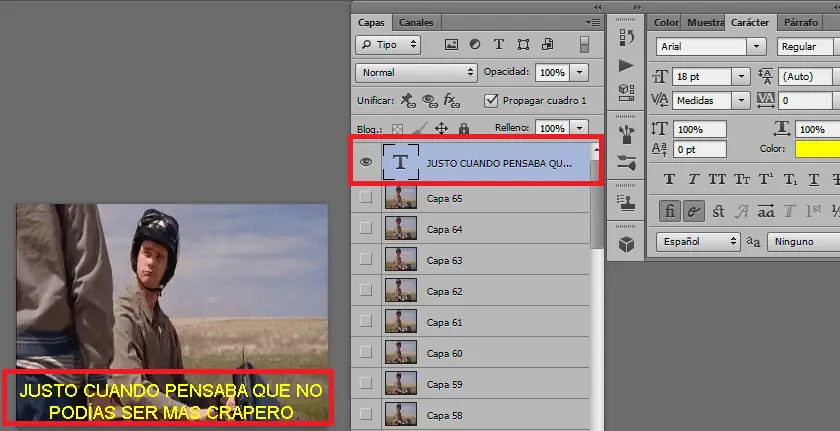Lock transparent pixels checkerboard icon
The width and height of the screenshot is (840, 431).
pos(398,129)
